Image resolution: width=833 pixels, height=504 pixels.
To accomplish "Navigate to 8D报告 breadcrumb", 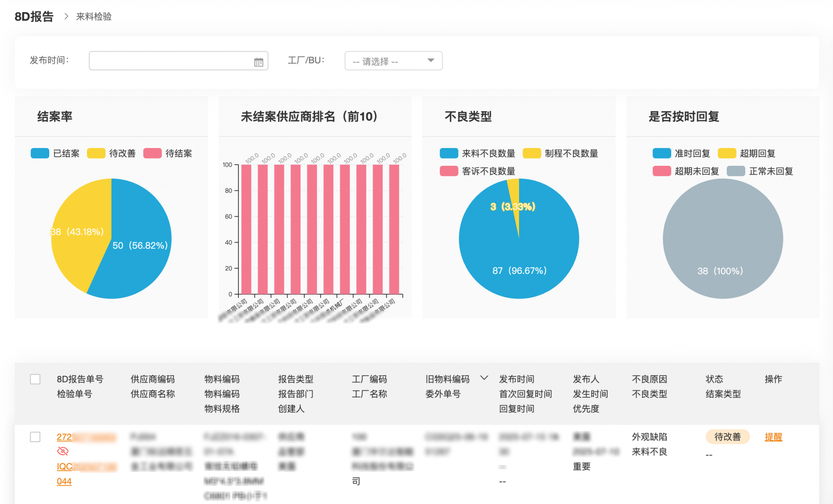I will click(34, 17).
